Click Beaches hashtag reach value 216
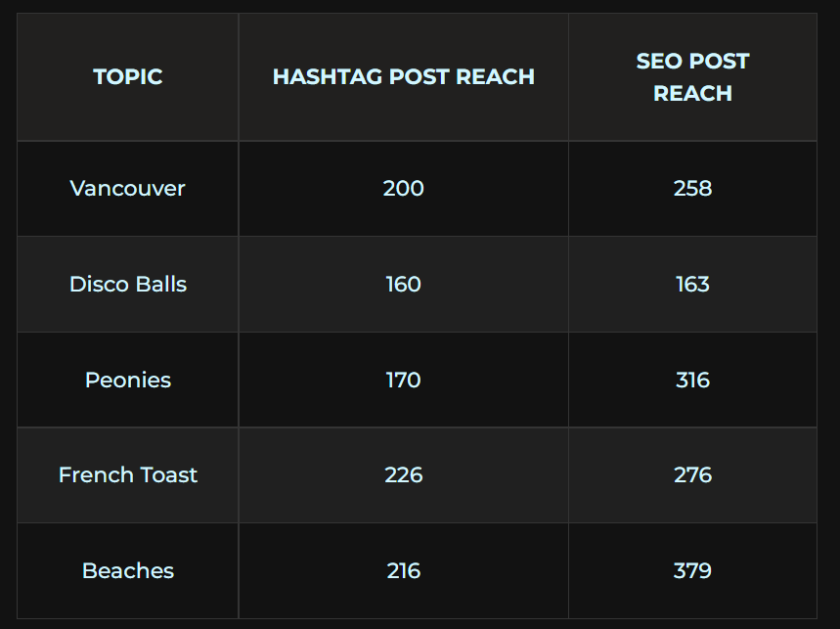 tap(404, 570)
